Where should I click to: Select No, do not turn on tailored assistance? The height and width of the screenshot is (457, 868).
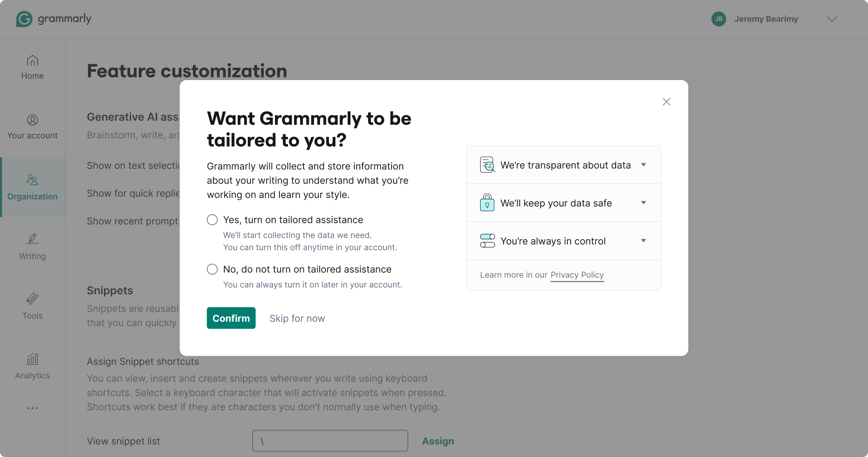[212, 269]
